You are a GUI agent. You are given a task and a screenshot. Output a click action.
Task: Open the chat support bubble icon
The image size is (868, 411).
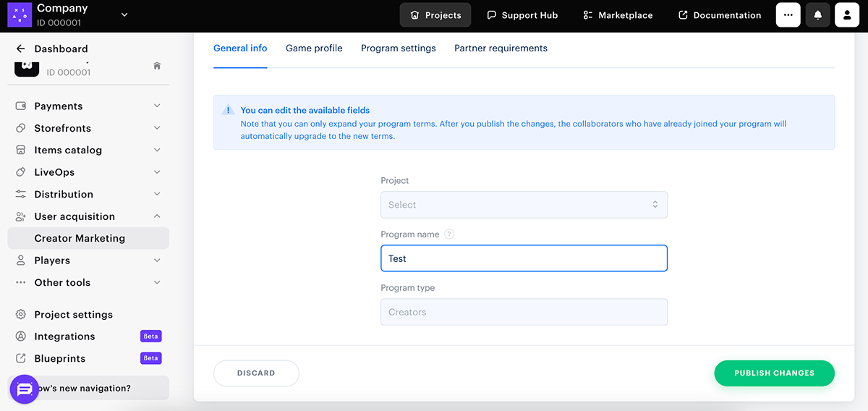(x=24, y=389)
